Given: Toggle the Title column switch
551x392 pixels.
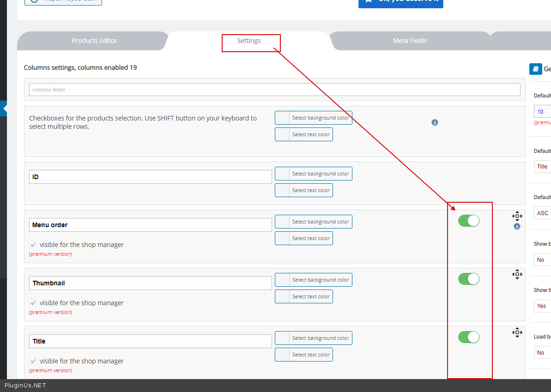Looking at the screenshot, I should (x=468, y=337).
